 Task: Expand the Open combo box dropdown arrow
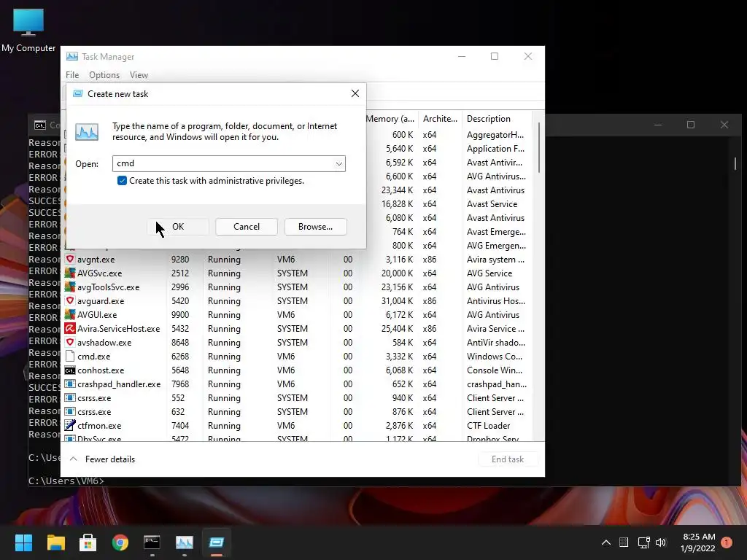(338, 164)
